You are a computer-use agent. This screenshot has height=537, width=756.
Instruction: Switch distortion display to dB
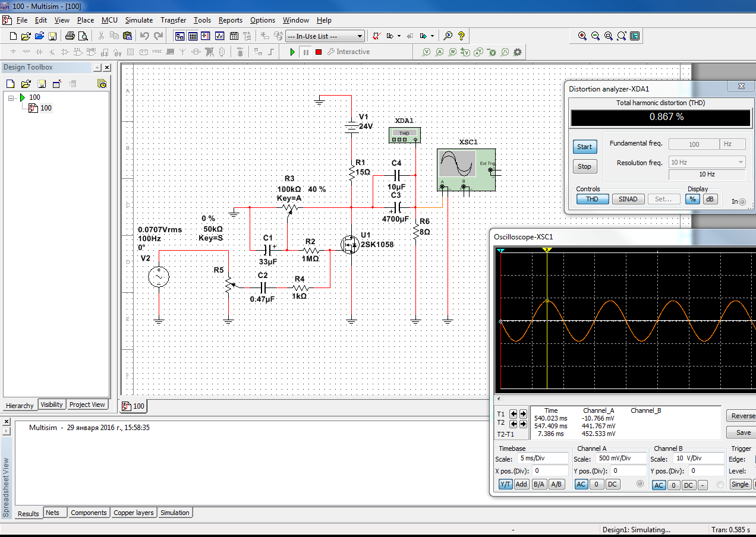710,199
